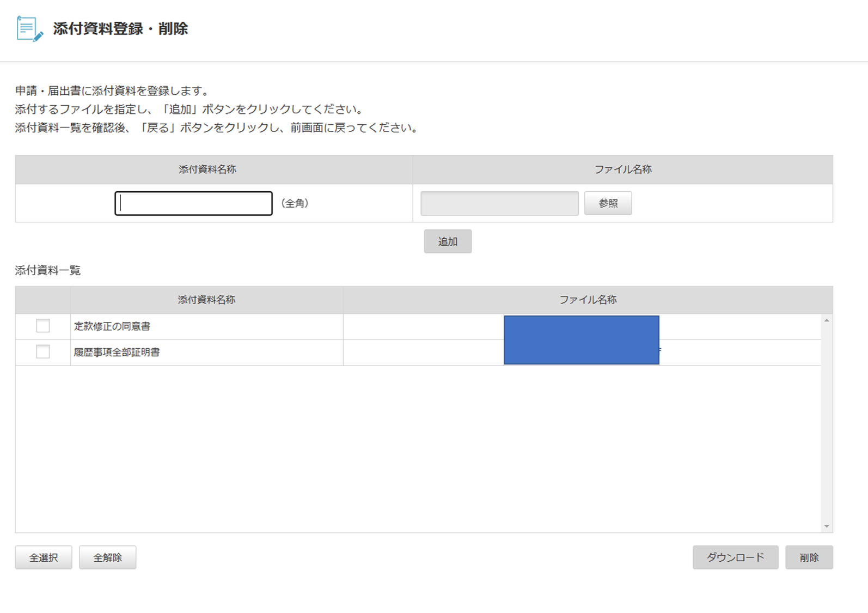This screenshot has width=868, height=613.
Task: Click the list scrollbar down arrow
Action: pyautogui.click(x=827, y=526)
